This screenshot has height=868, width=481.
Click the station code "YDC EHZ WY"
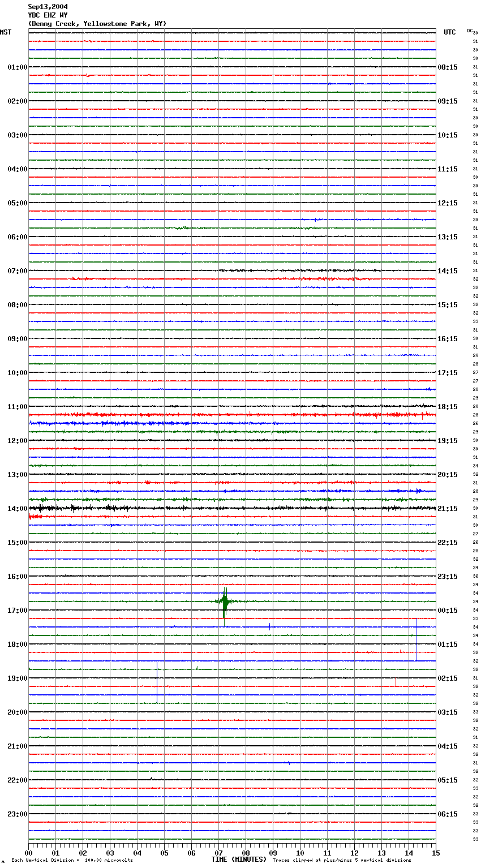pos(48,15)
